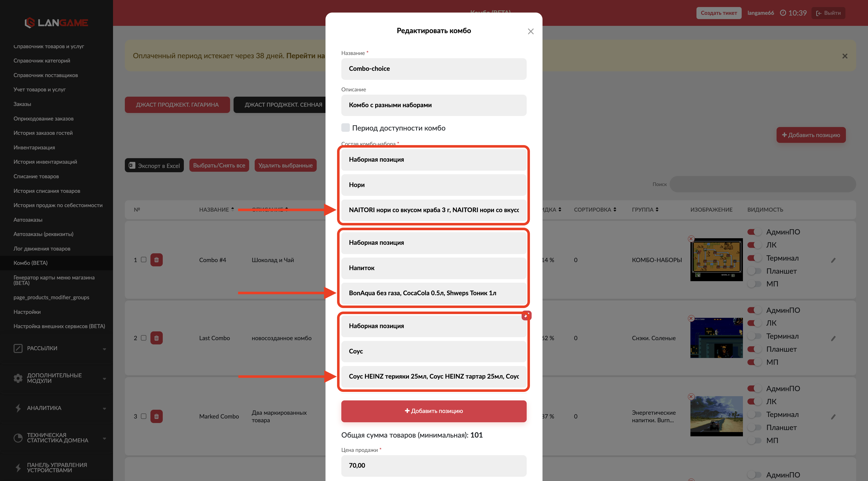
Task: Toggle Планшет visibility for Combo #4
Action: point(754,271)
